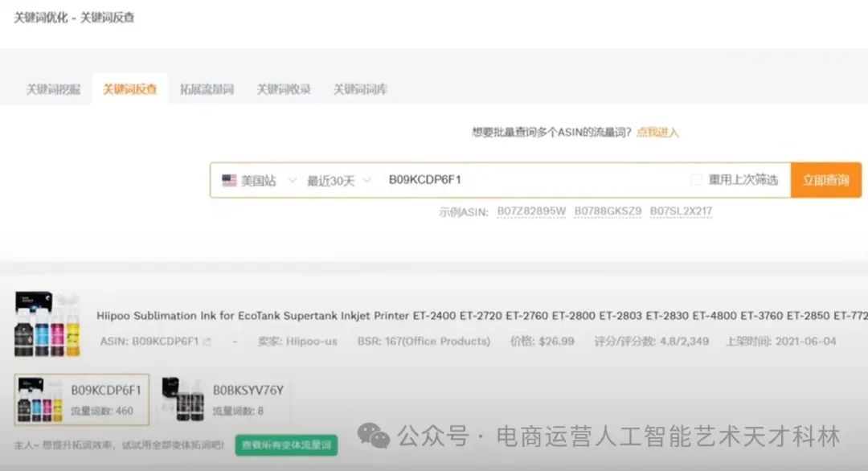Open the 关键词词库 tab
Screen dimensions: 868x471
359,89
